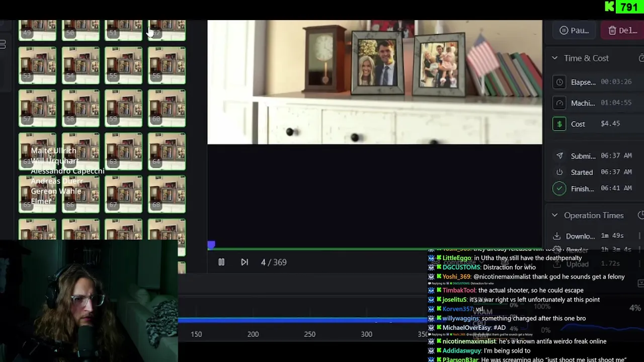Click the Started time "06:37 AM"
Viewport: 644px width, 362px height.
616,172
